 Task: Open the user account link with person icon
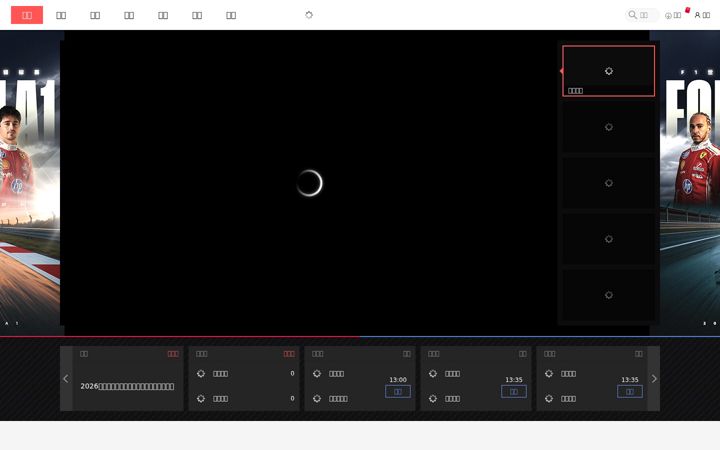[x=702, y=15]
